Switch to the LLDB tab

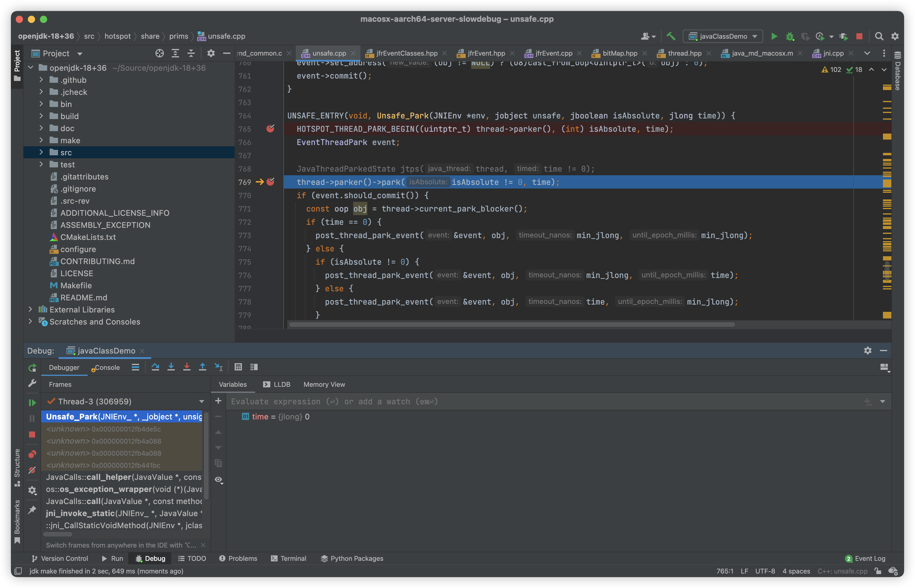[277, 384]
